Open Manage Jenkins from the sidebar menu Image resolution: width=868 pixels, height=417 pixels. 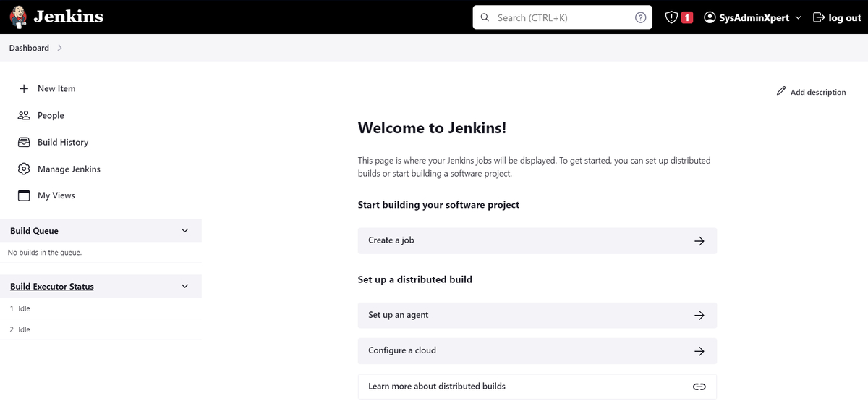68,169
